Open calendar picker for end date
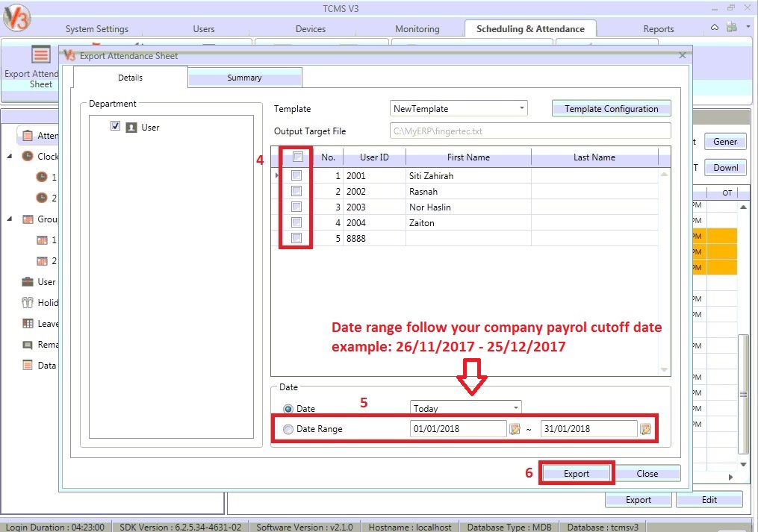The image size is (758, 532). 645,429
